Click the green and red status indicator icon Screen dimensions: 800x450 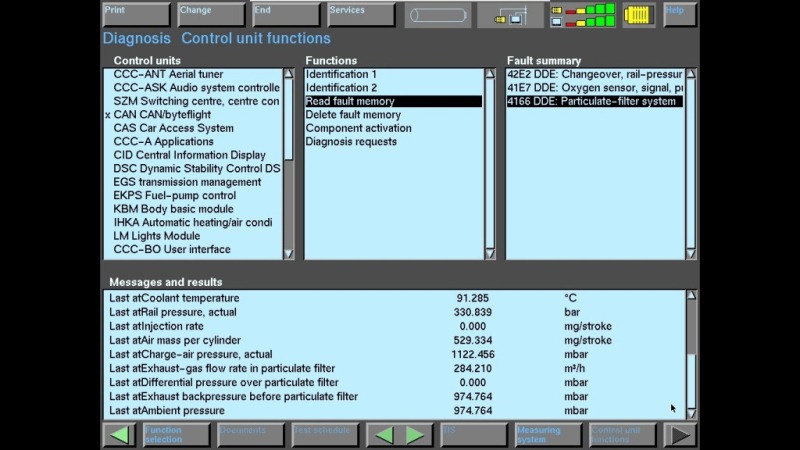(x=582, y=15)
